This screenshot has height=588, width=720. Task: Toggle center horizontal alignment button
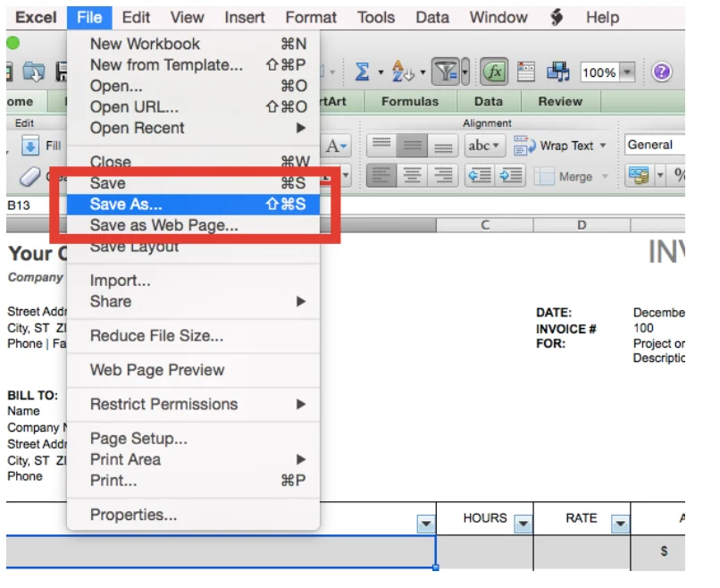[x=414, y=177]
